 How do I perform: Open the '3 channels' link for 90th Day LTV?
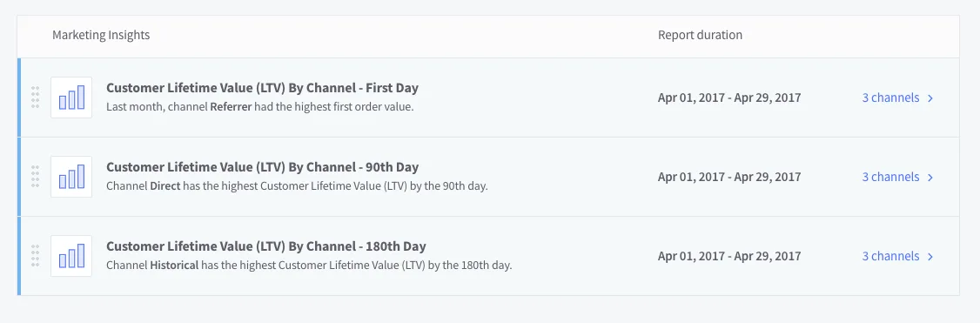(890, 177)
